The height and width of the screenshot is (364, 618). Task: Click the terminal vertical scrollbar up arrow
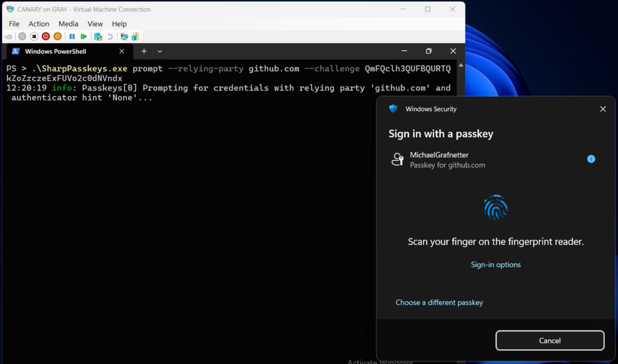461,65
